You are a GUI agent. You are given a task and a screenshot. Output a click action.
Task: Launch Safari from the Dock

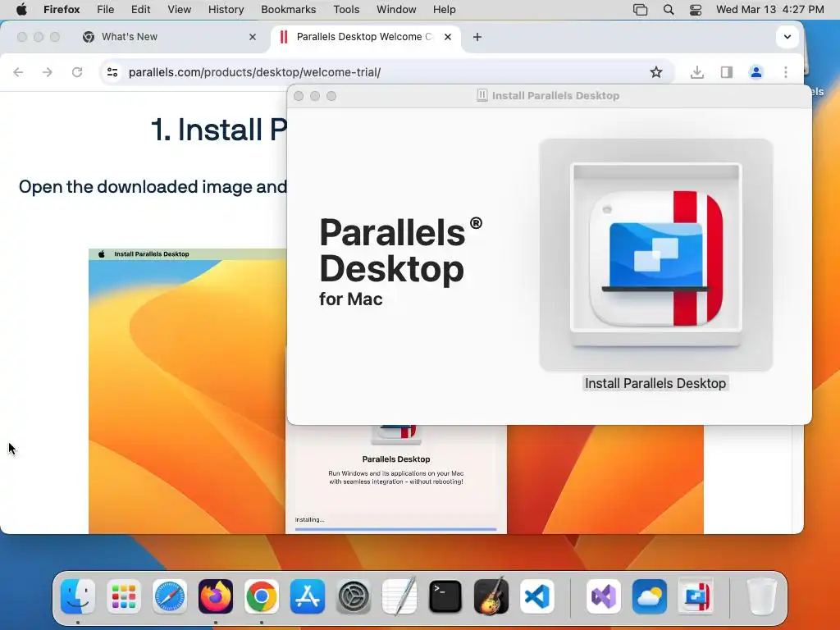170,596
